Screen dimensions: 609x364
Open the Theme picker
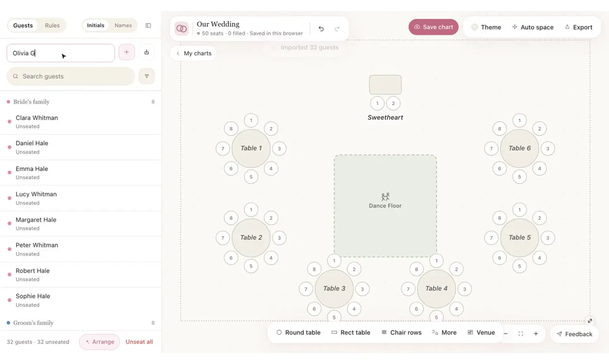tap(486, 27)
